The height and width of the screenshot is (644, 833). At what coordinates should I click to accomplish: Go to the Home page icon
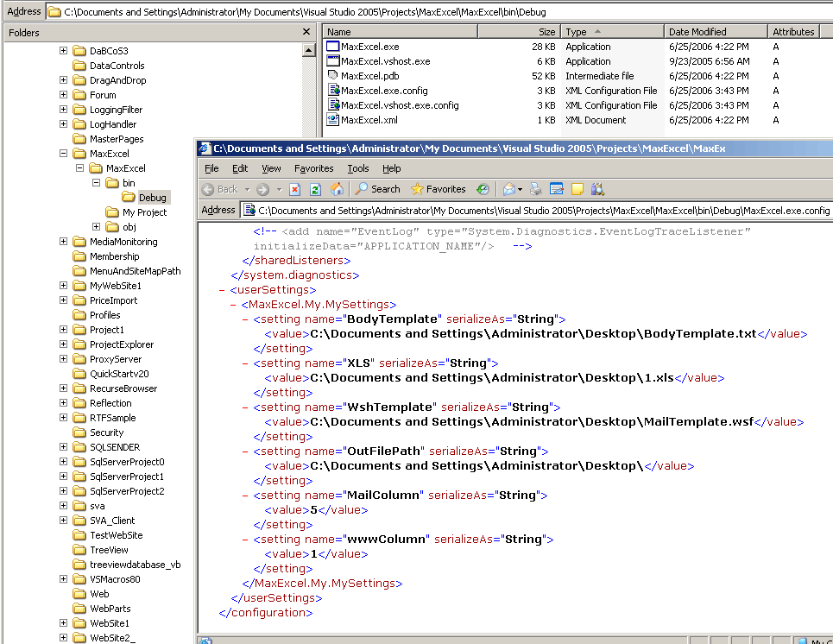(x=337, y=189)
